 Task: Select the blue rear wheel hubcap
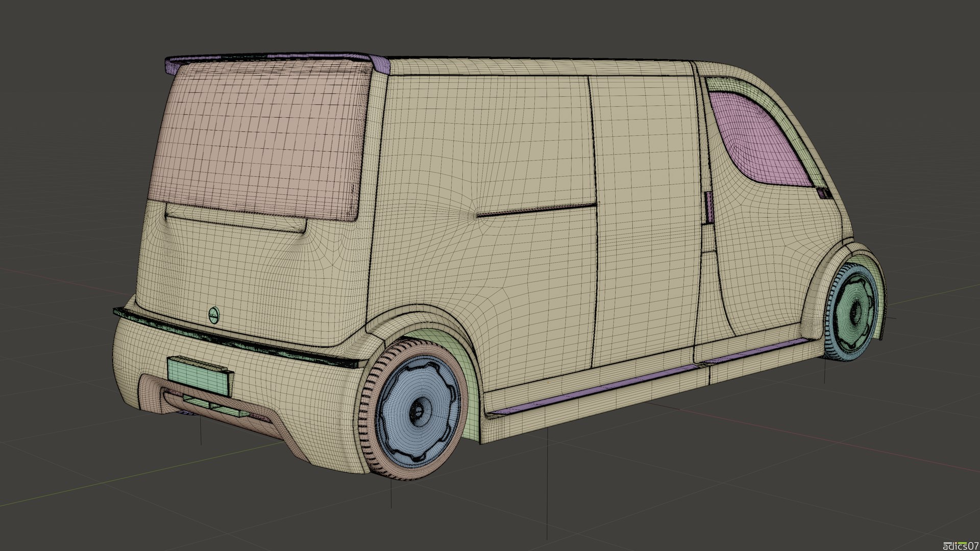click(x=419, y=411)
